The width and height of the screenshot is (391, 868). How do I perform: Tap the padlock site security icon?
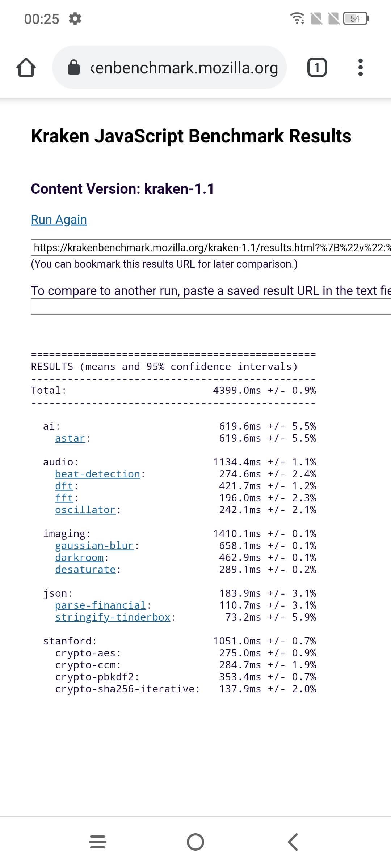tap(74, 67)
